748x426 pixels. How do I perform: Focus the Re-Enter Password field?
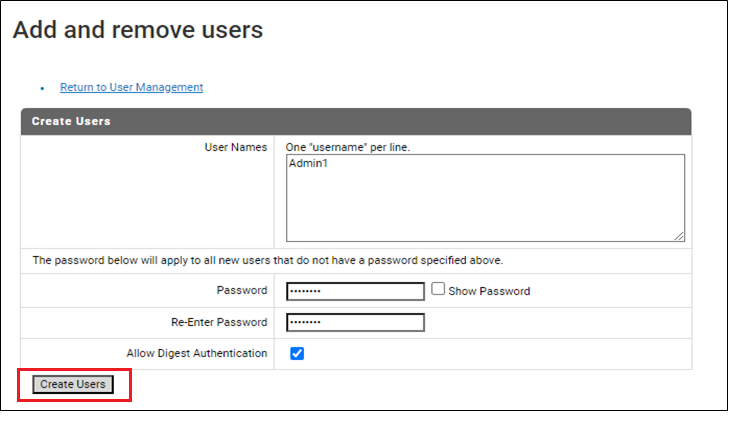[355, 322]
